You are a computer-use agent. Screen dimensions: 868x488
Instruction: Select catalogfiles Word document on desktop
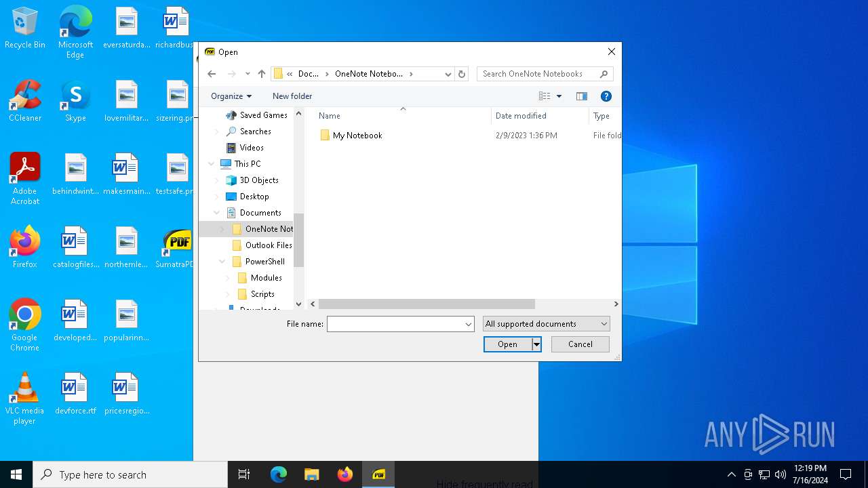pyautogui.click(x=75, y=247)
